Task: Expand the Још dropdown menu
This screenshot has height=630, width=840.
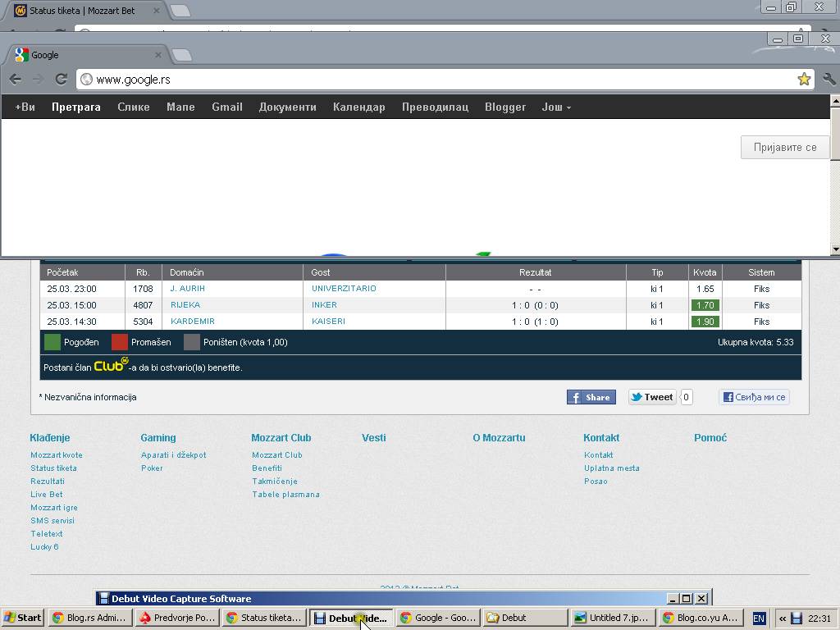Action: [x=556, y=107]
